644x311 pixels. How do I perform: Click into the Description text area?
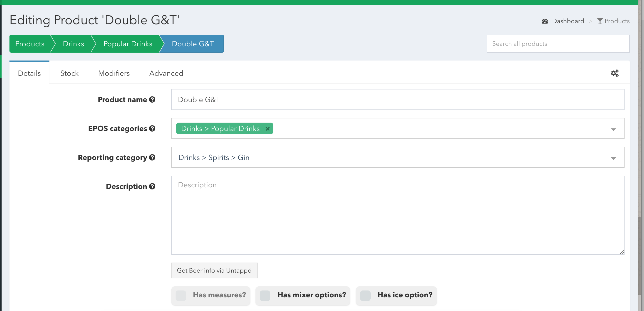(397, 215)
